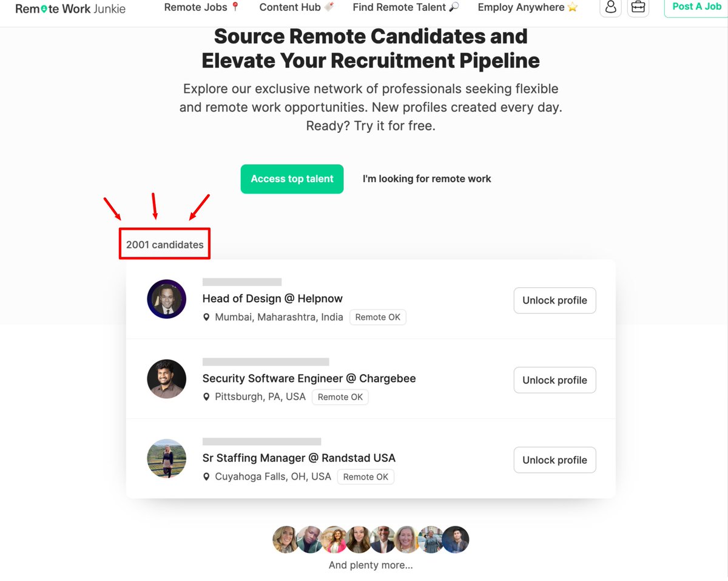
Task: Open the user account icon
Action: tap(610, 7)
